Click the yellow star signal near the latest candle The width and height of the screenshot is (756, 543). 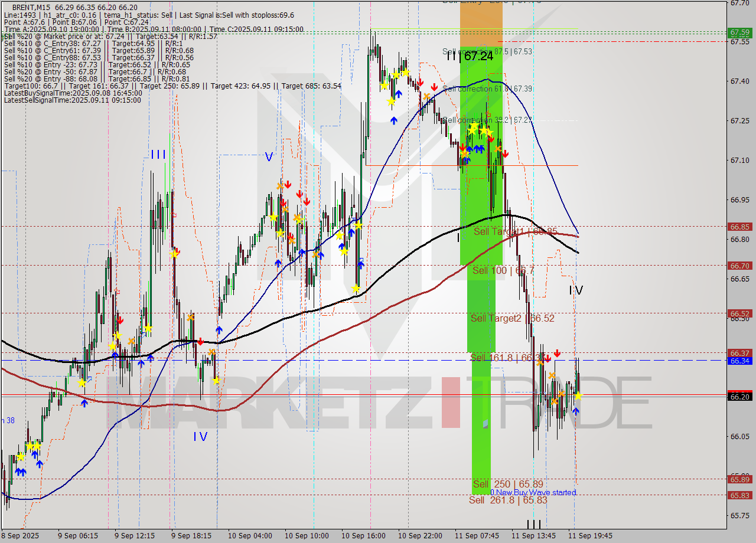pyautogui.click(x=579, y=396)
